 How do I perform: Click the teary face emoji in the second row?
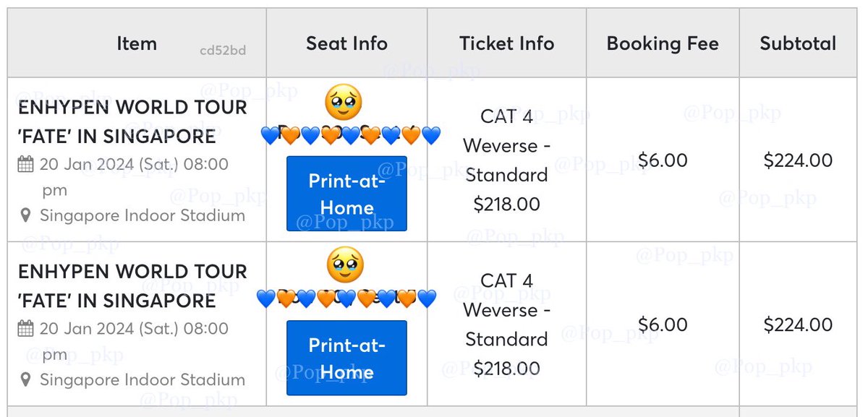click(x=345, y=265)
